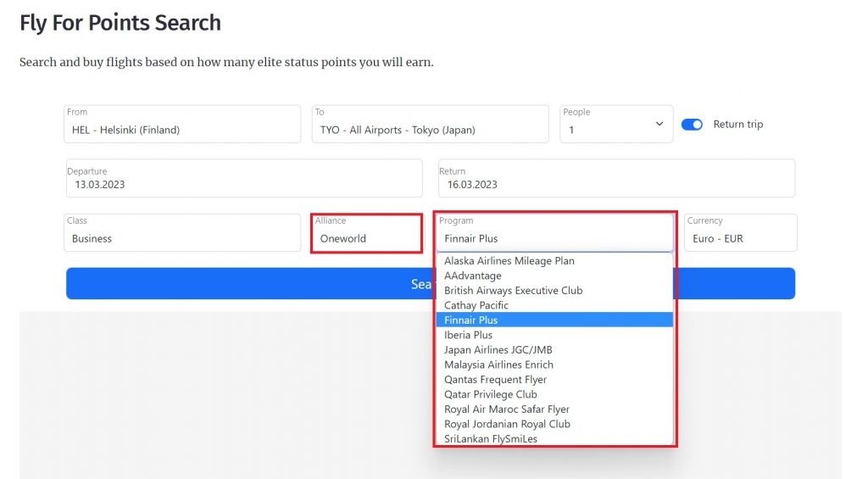Click the From airport field

(x=182, y=124)
